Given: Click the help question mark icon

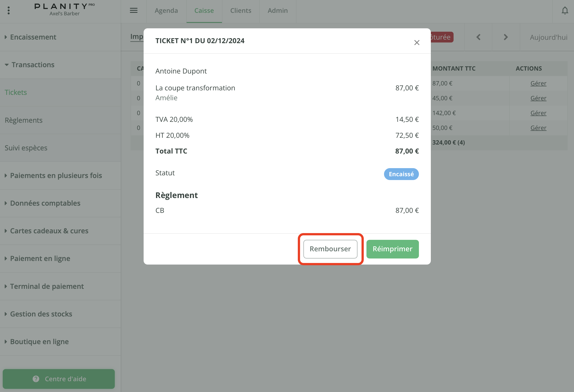Looking at the screenshot, I should point(36,379).
